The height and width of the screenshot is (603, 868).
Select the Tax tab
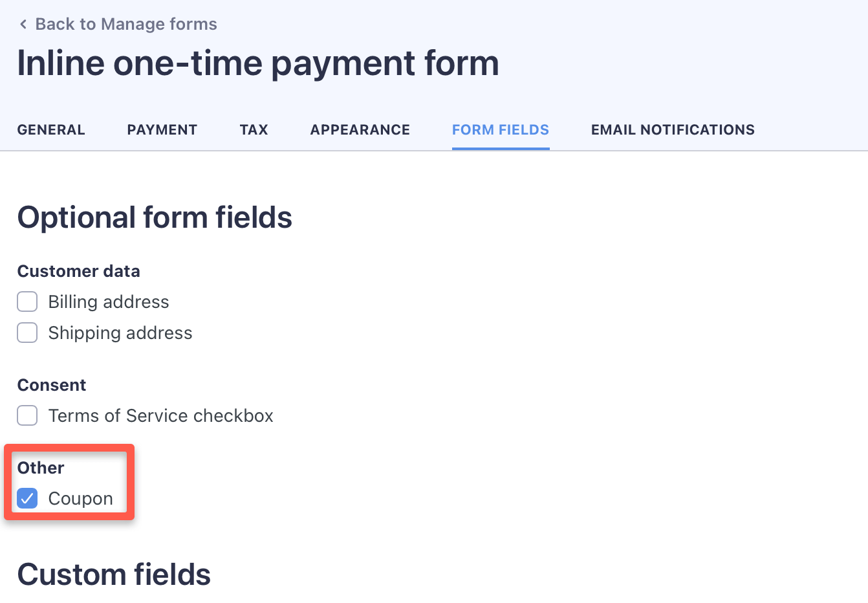pos(254,130)
